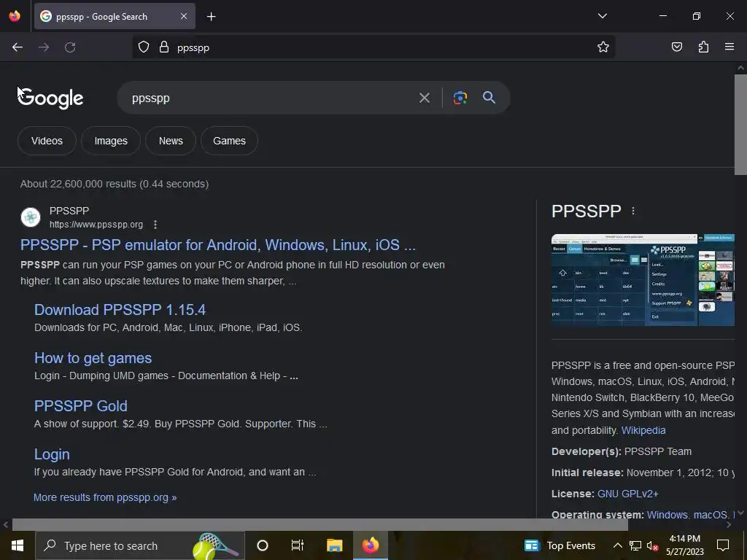The height and width of the screenshot is (560, 747).
Task: Reload the current page
Action: click(70, 47)
